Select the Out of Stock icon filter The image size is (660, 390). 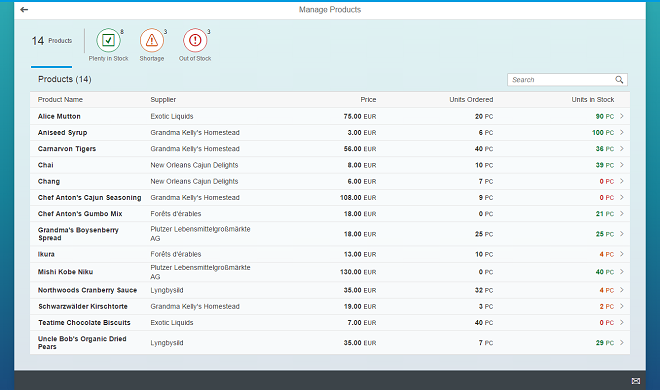pos(195,40)
